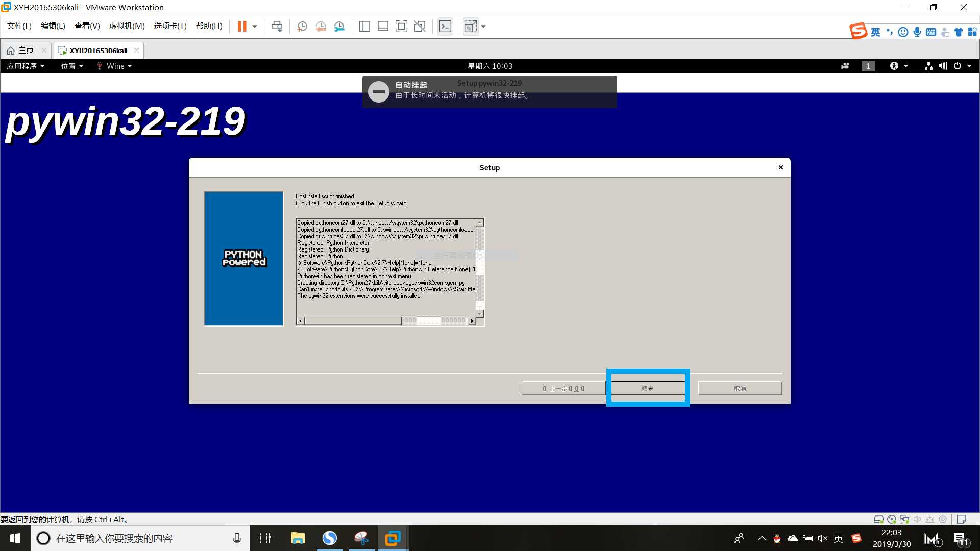This screenshot has width=980, height=551.
Task: Show the console view
Action: point(445,26)
